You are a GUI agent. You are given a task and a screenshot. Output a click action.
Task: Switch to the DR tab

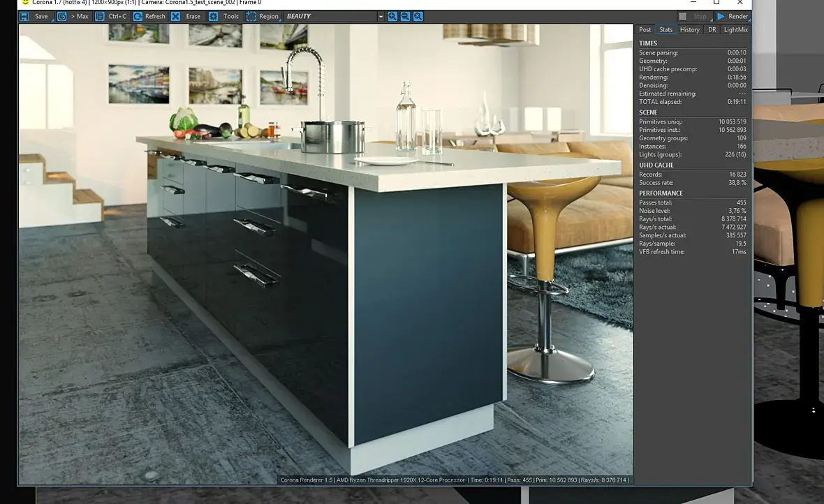[712, 29]
